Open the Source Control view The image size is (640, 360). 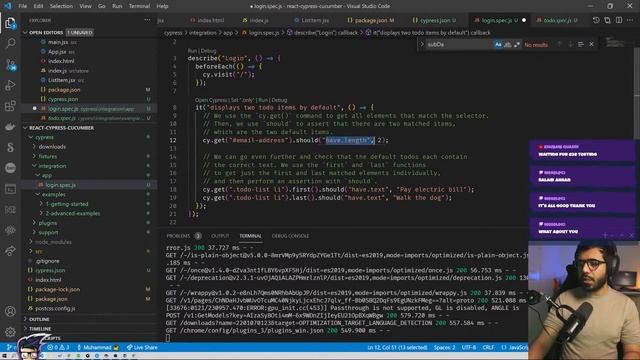10,64
